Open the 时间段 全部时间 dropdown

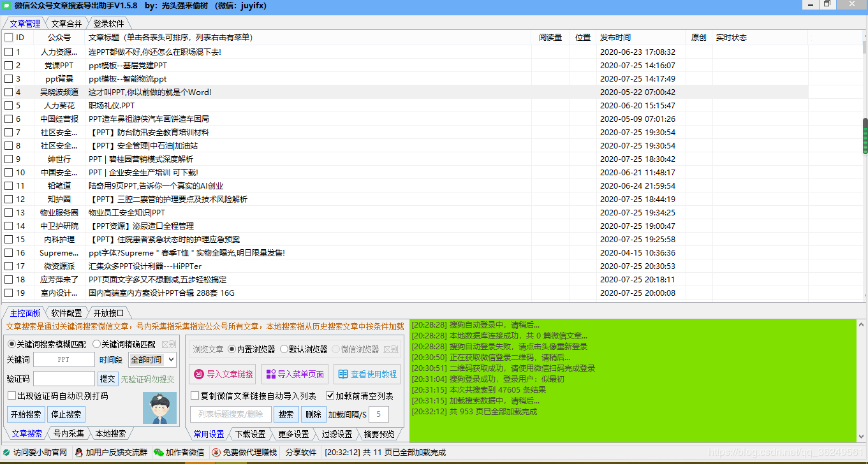pos(152,360)
